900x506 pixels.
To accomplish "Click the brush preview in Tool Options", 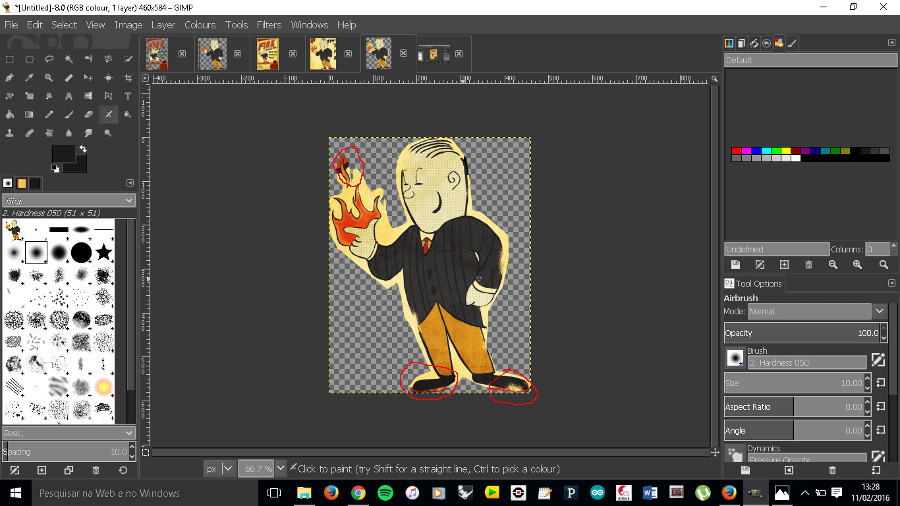I will tap(735, 358).
